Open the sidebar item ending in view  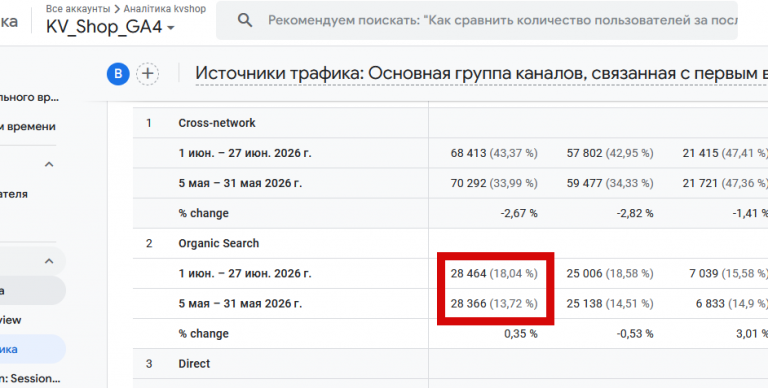(11, 320)
